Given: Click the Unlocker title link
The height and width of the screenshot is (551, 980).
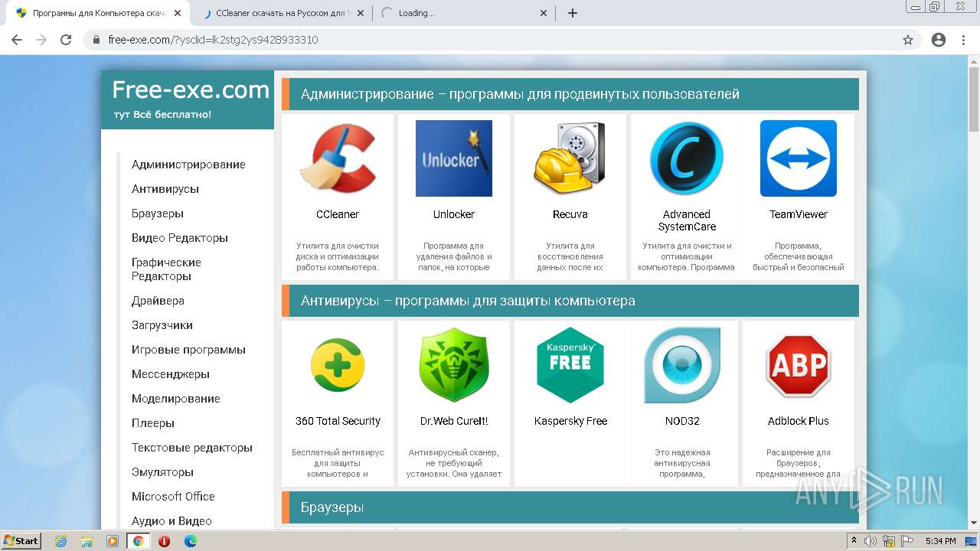Looking at the screenshot, I should [454, 214].
